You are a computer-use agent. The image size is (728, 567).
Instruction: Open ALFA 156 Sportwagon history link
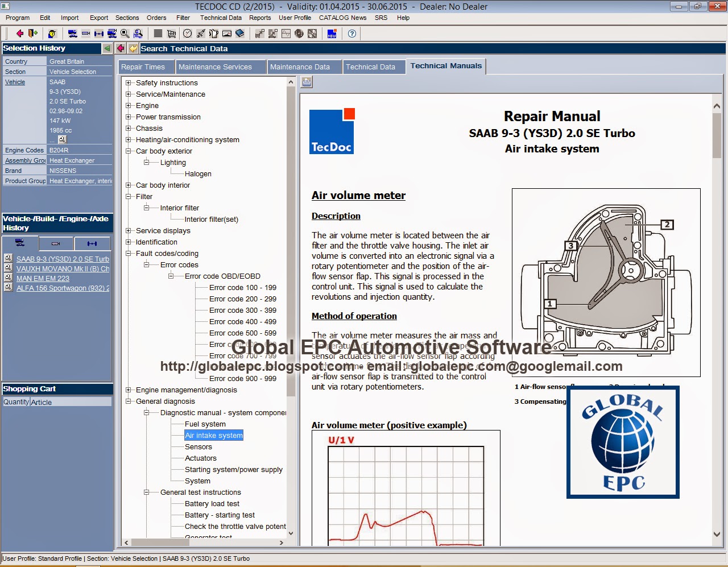tap(63, 288)
